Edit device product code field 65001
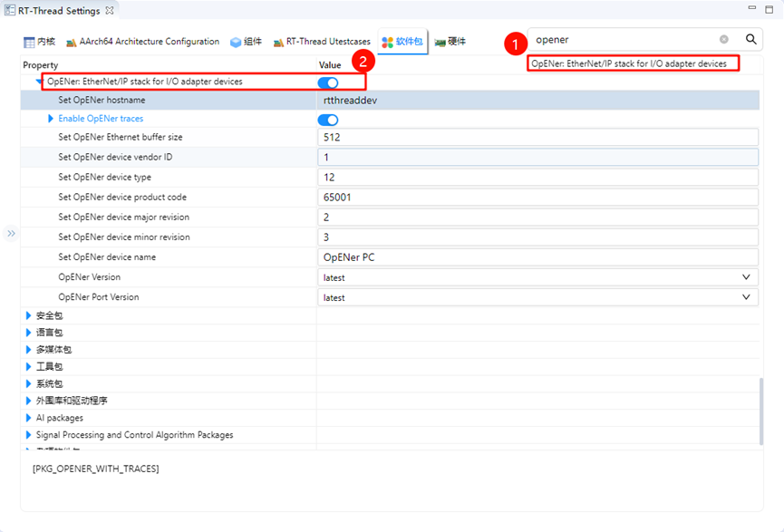784x532 pixels. [x=537, y=198]
